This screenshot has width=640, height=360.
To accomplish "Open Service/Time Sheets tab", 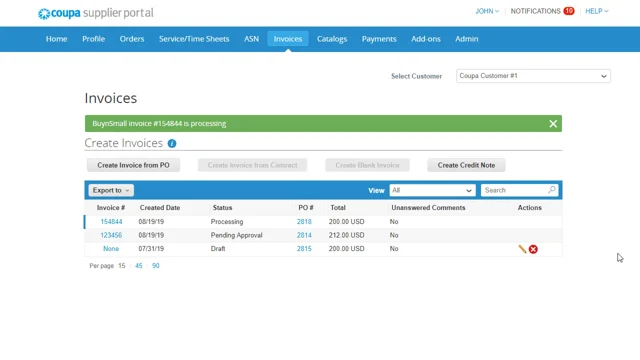I will click(194, 39).
